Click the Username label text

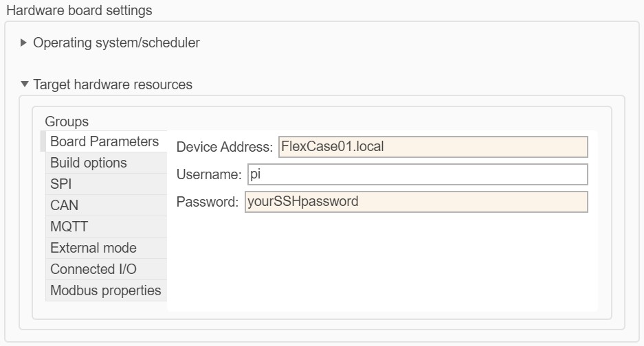click(208, 174)
